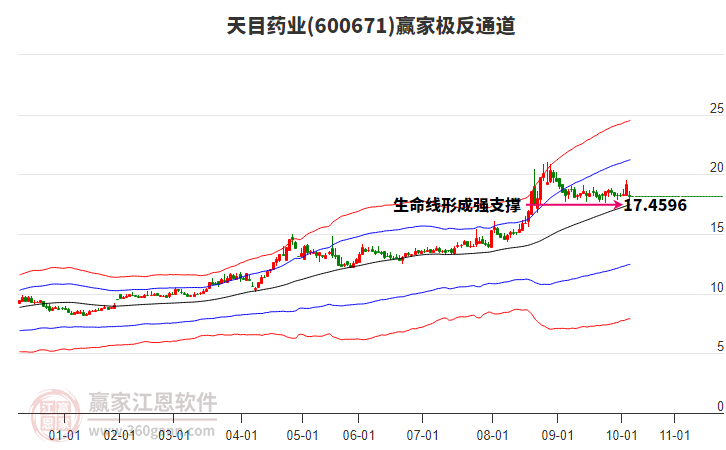The height and width of the screenshot is (450, 726).
Task: Click the 0 price axis label
Action: click(x=720, y=406)
